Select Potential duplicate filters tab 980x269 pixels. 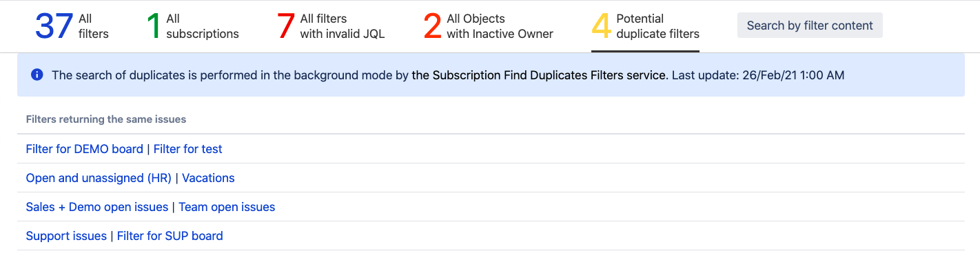(x=645, y=26)
